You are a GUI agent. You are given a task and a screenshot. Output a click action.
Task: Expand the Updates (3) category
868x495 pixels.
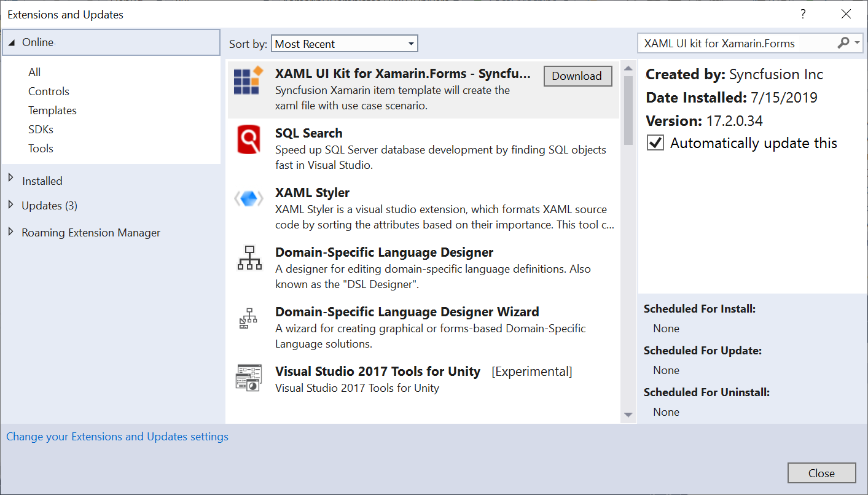click(x=10, y=205)
